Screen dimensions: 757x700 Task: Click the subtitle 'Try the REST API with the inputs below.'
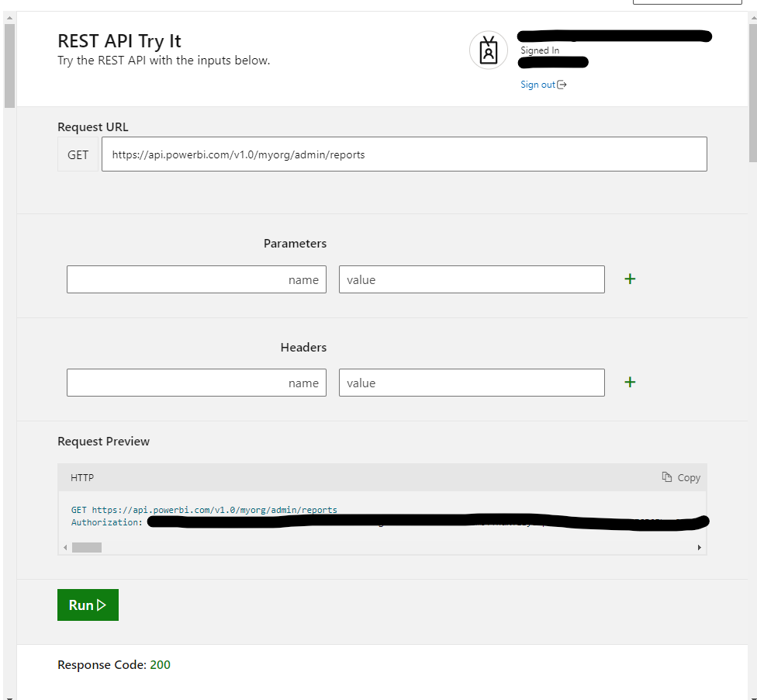(164, 61)
